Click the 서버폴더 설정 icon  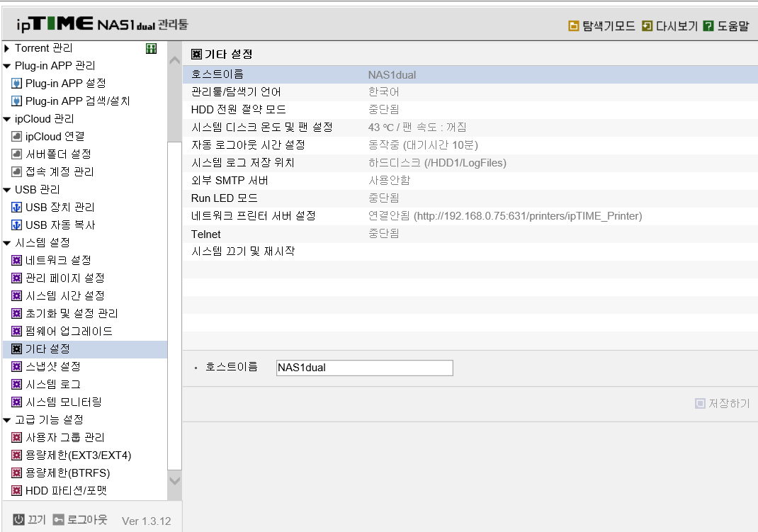(16, 154)
